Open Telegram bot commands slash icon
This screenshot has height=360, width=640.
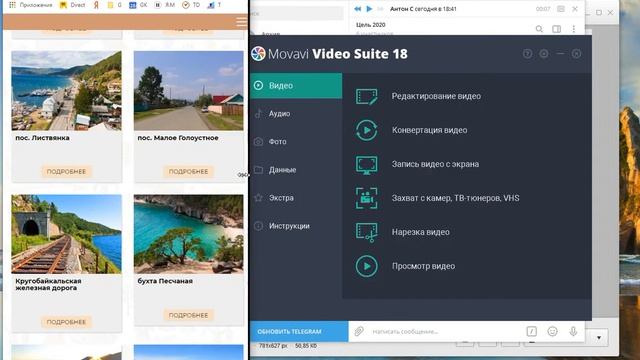pyautogui.click(x=531, y=331)
